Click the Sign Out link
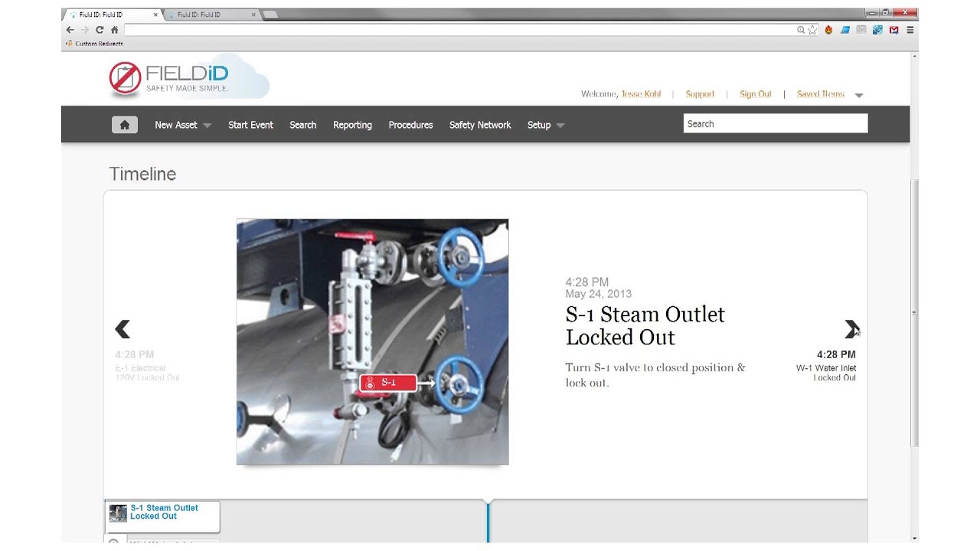 pyautogui.click(x=755, y=94)
